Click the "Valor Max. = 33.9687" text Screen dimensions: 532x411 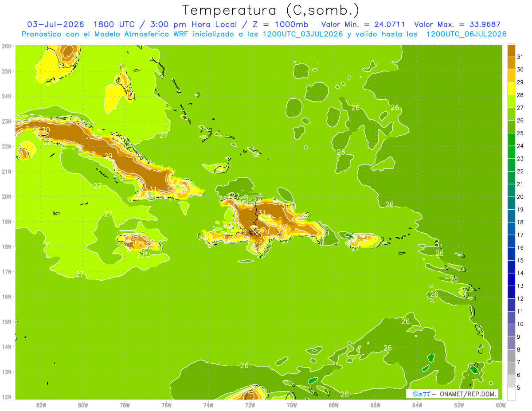(457, 24)
